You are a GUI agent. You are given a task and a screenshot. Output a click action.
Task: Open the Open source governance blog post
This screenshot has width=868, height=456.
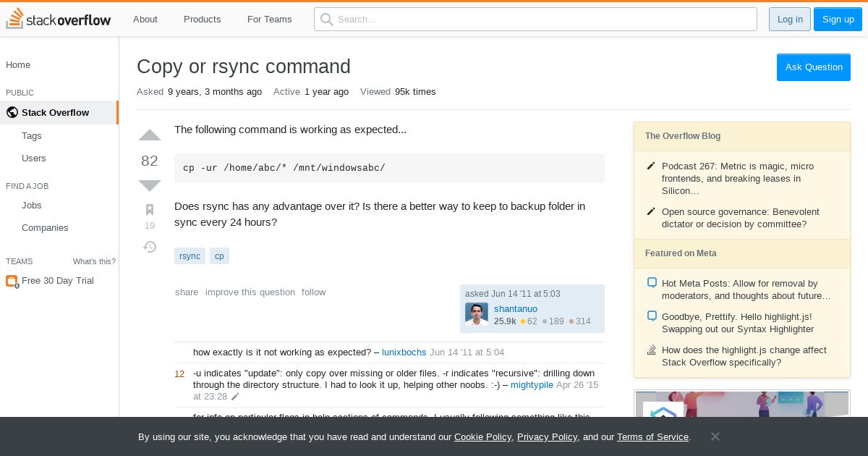(741, 218)
